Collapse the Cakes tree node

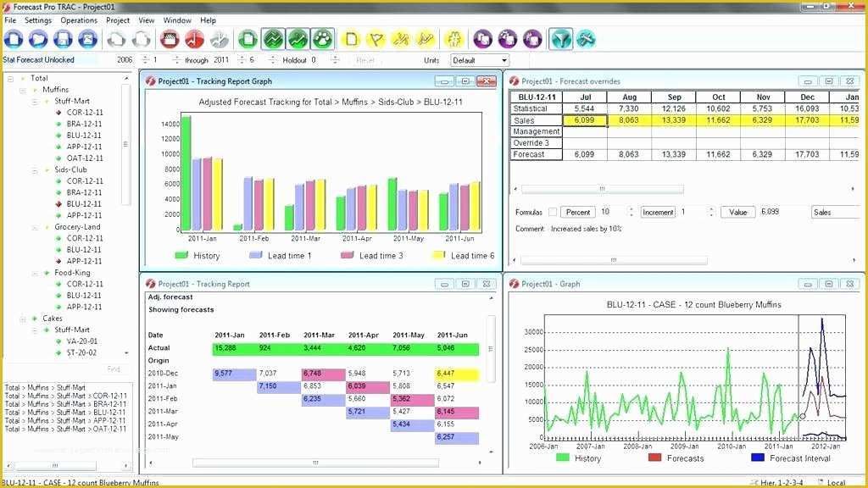[23, 319]
